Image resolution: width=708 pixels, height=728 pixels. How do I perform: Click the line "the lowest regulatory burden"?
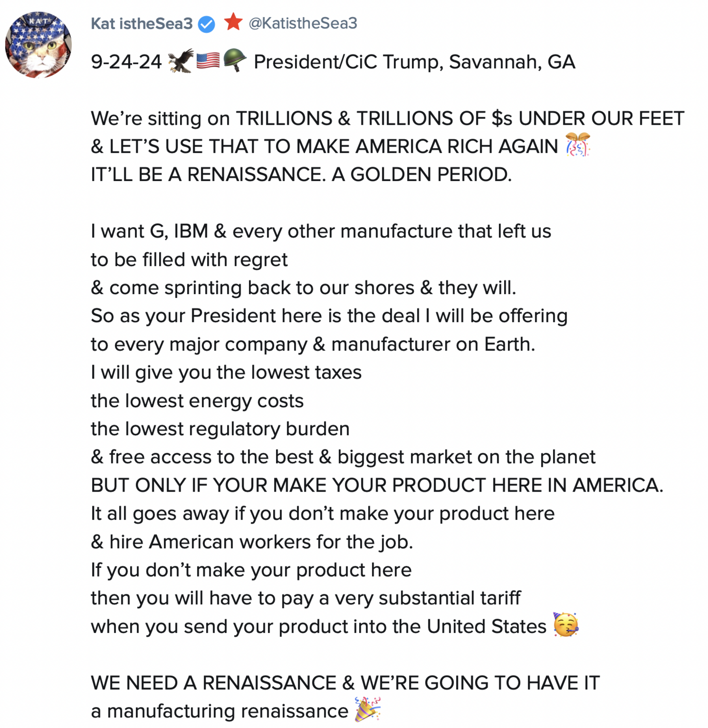tap(220, 429)
